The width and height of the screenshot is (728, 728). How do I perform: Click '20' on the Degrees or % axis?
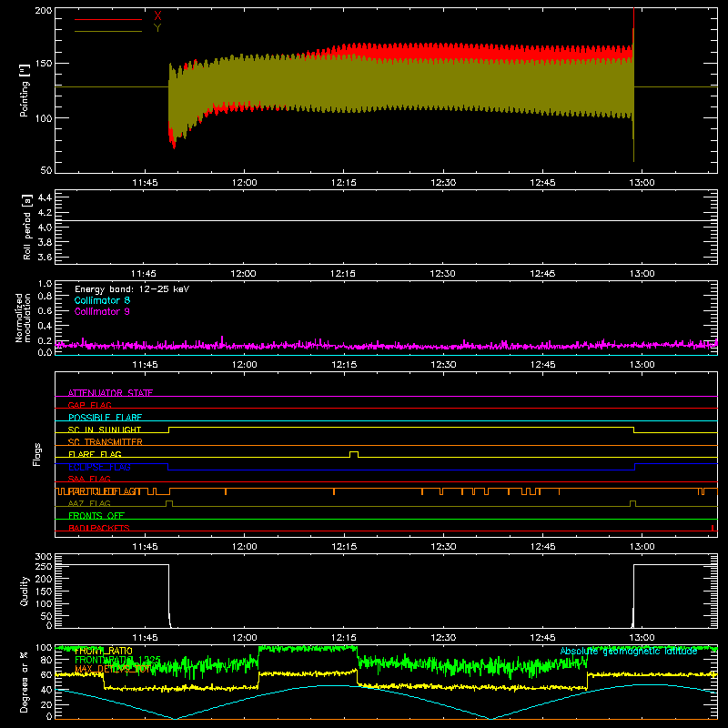click(x=46, y=704)
